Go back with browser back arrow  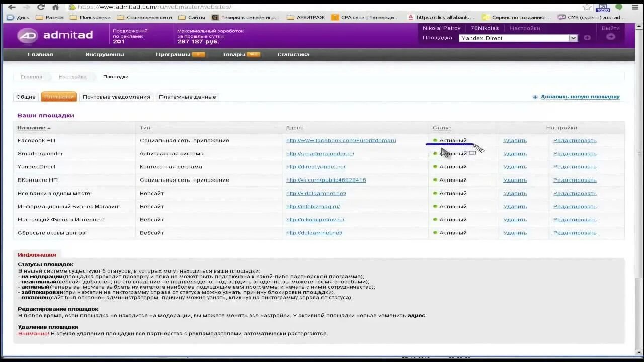point(11,7)
